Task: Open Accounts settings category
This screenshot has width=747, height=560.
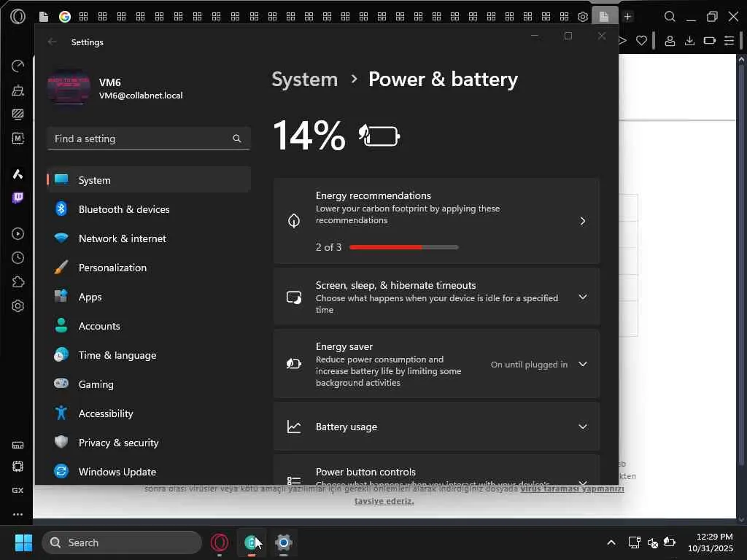Action: pyautogui.click(x=149, y=326)
